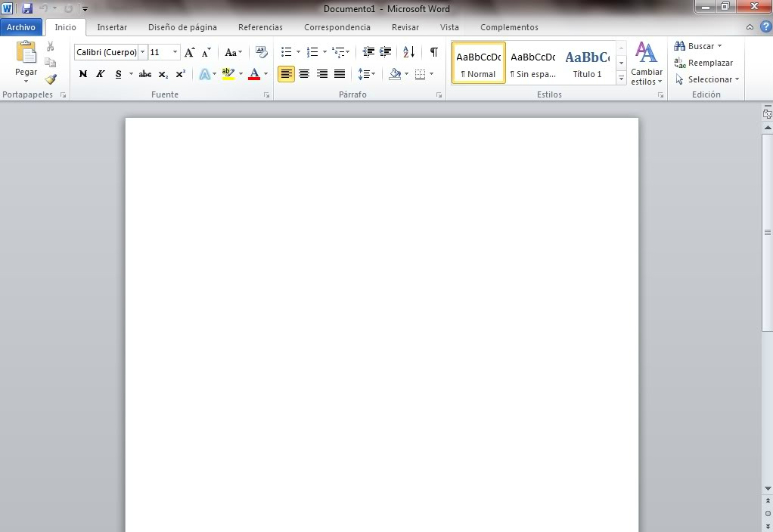Click the Format Painter brush icon
This screenshot has width=773, height=532.
[x=51, y=79]
